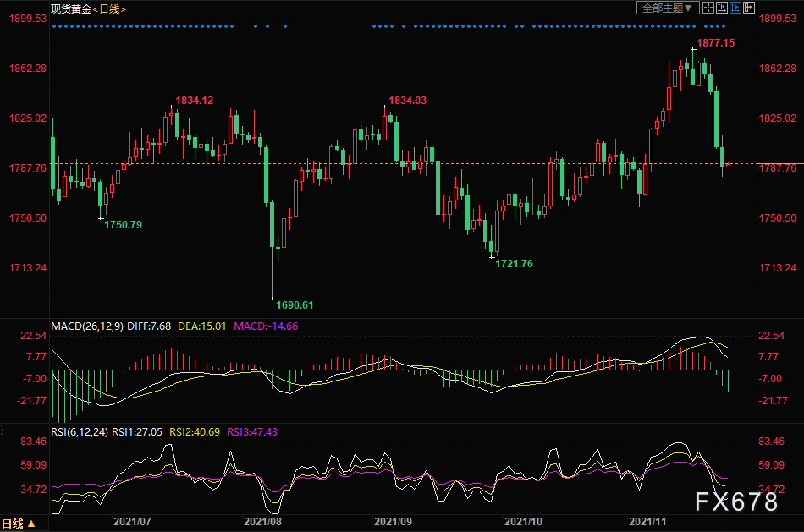Click the <日线> period label in title

tap(109, 8)
